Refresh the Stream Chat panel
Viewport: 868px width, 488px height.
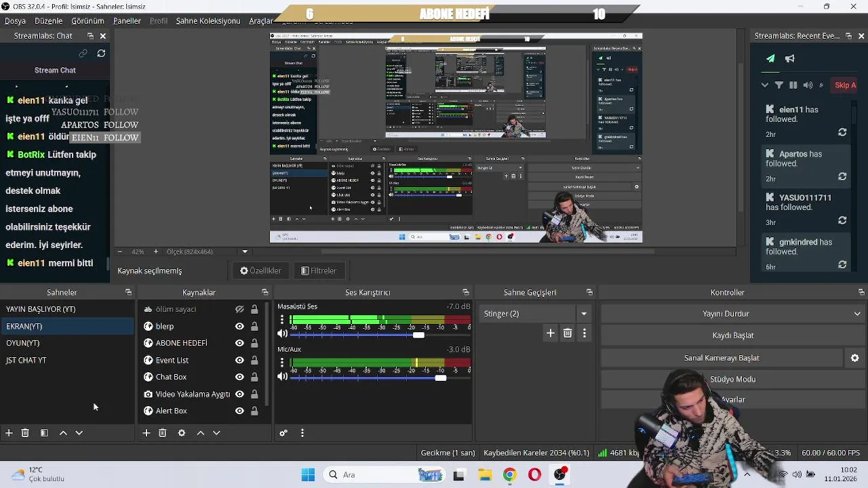click(101, 53)
